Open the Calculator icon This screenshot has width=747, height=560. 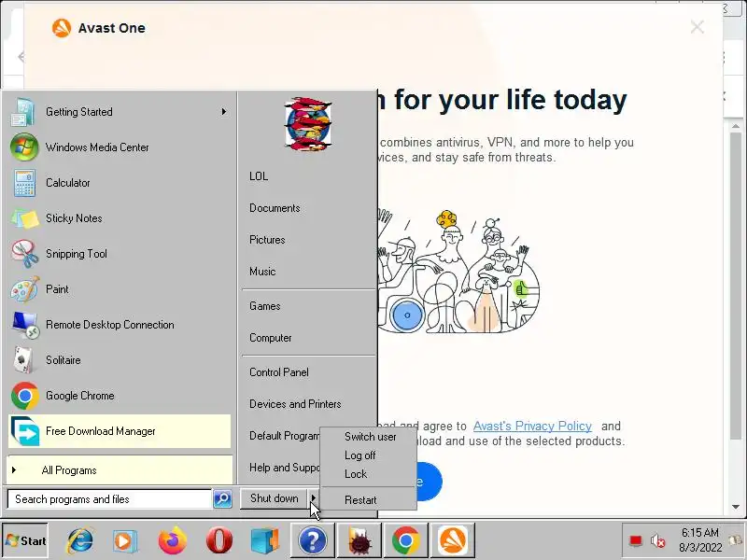coord(24,183)
